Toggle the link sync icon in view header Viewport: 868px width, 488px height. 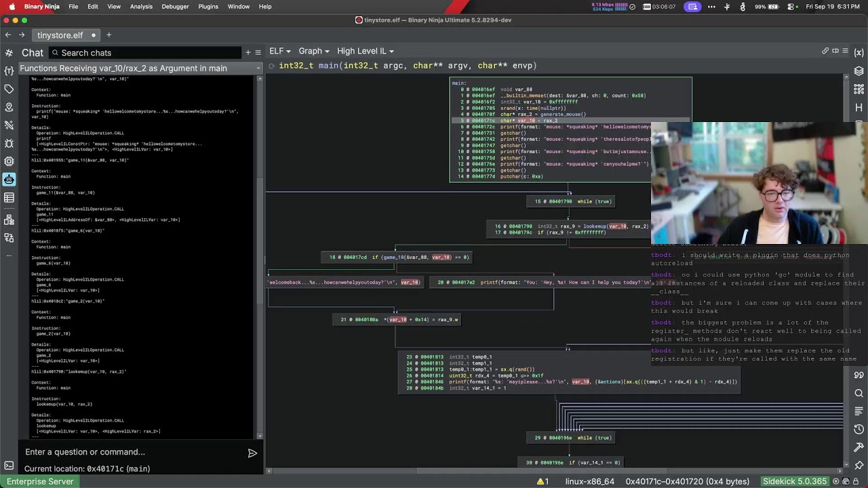tap(825, 51)
